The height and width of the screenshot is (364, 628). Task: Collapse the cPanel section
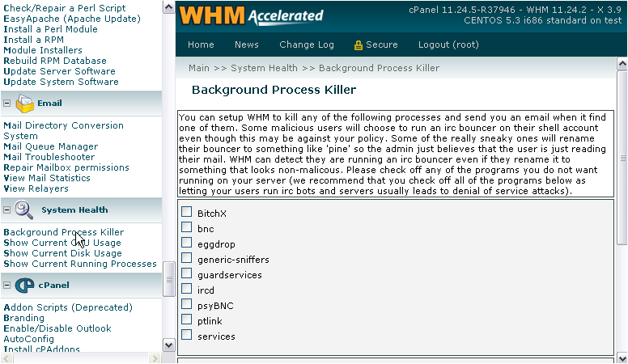point(6,285)
